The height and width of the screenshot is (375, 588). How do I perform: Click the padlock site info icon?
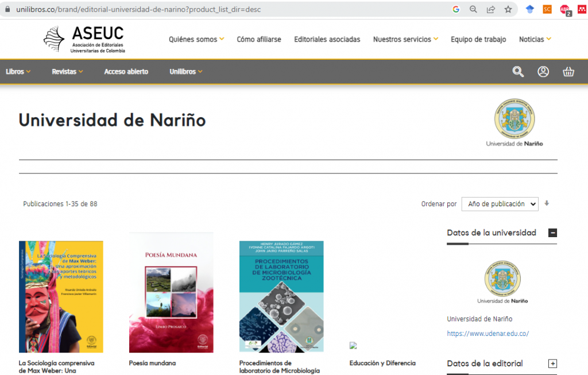click(x=7, y=9)
